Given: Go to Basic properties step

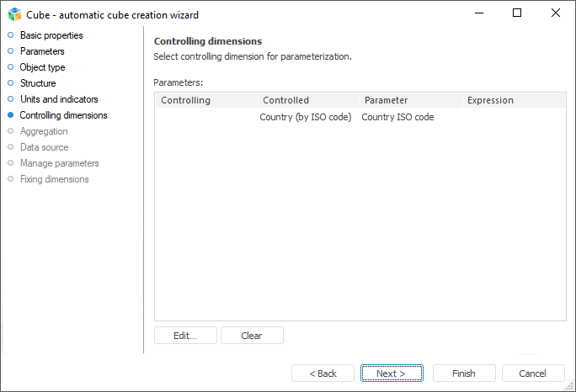Looking at the screenshot, I should (x=51, y=35).
